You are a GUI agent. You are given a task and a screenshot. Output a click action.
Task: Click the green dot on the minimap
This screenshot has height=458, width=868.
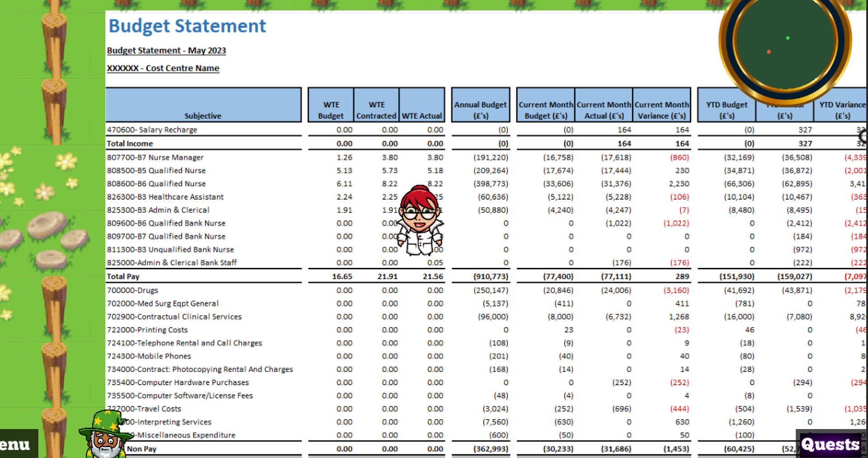click(788, 38)
